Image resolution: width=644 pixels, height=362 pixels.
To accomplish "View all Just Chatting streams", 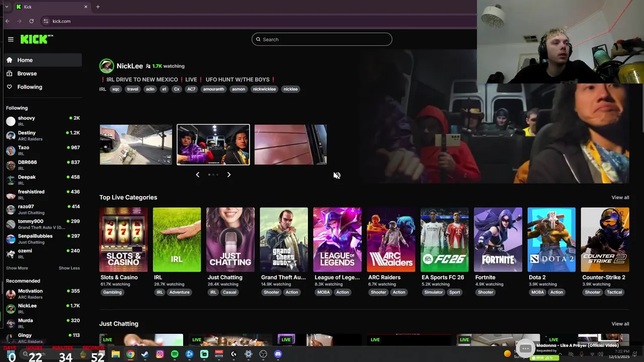I will (620, 324).
